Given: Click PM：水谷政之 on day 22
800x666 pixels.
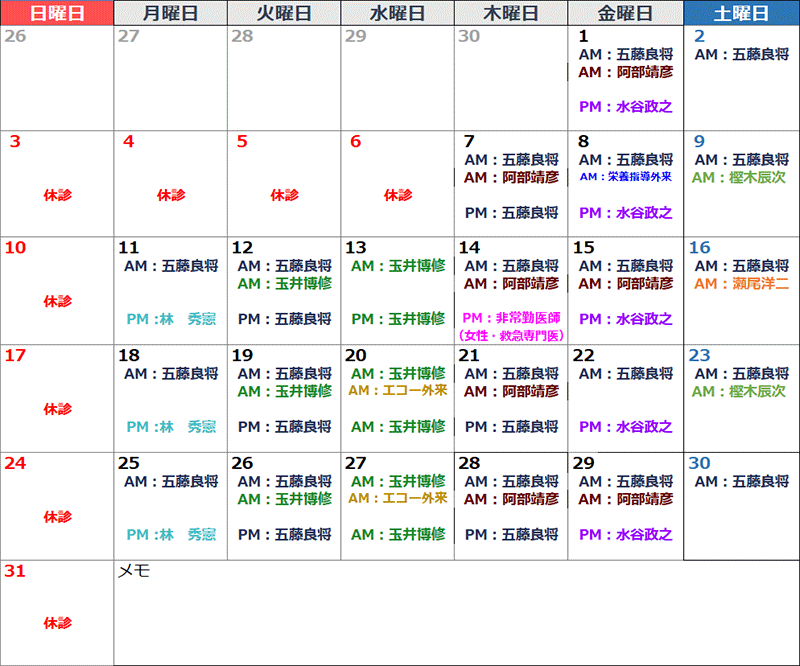Looking at the screenshot, I should [626, 427].
